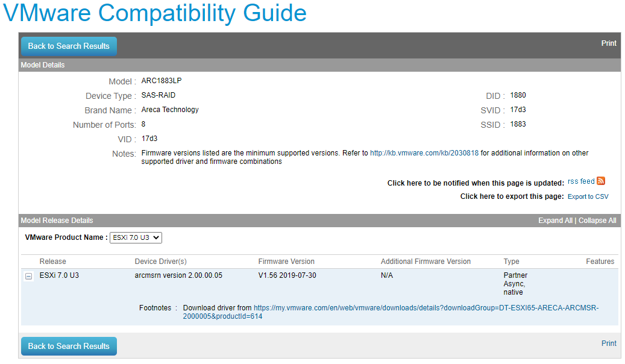Click the bottom Back to Search Results button

[69, 346]
